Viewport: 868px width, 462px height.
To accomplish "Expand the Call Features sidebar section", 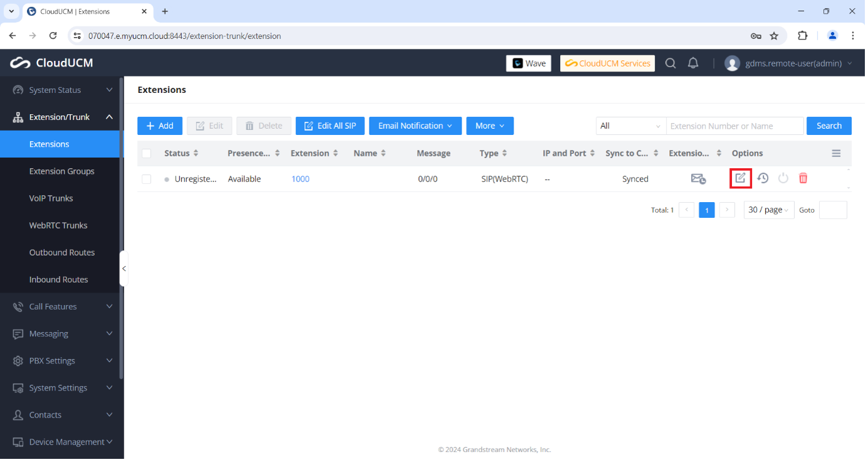I will 61,306.
